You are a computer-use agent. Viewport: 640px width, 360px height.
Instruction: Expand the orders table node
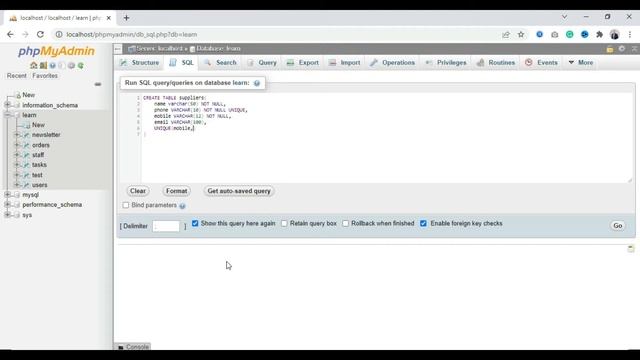pos(17,145)
